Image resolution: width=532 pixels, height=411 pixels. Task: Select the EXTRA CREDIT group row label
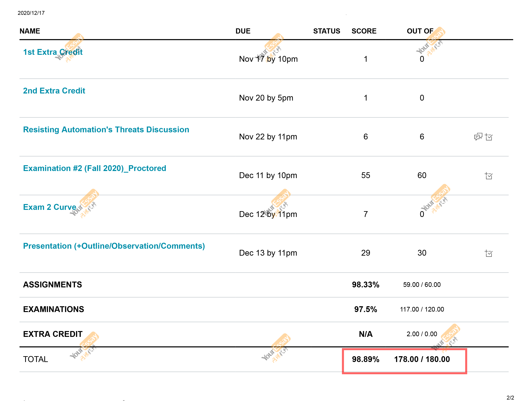[x=53, y=334]
